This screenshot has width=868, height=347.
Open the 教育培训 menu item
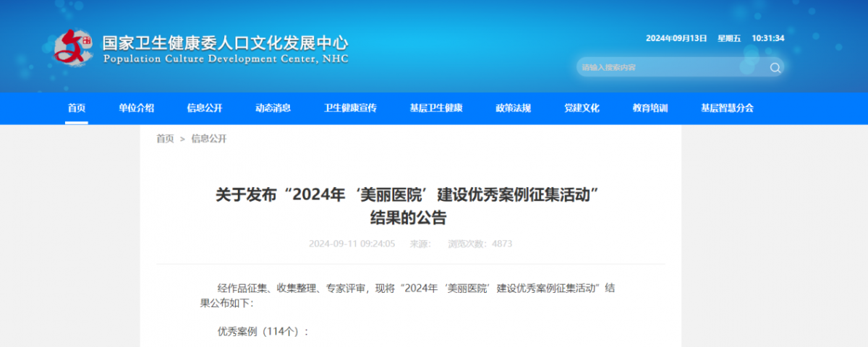pos(650,108)
